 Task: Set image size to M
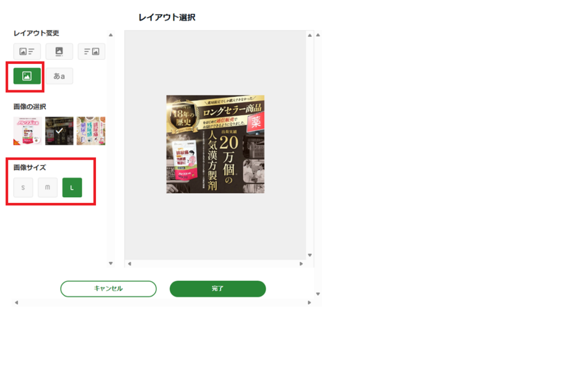48,187
